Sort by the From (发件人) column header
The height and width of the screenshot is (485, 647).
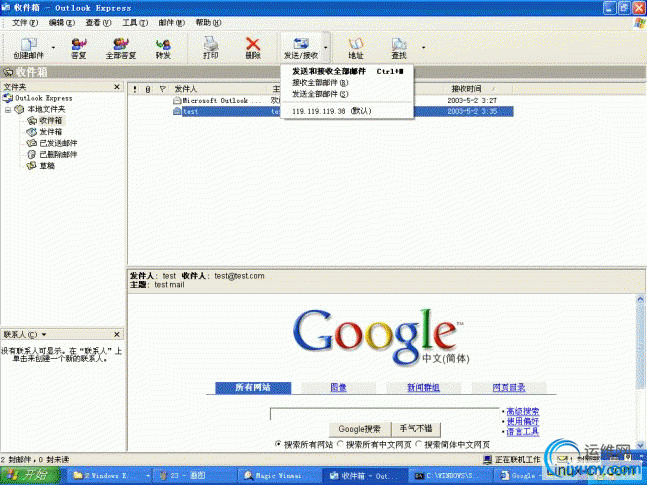[x=218, y=89]
